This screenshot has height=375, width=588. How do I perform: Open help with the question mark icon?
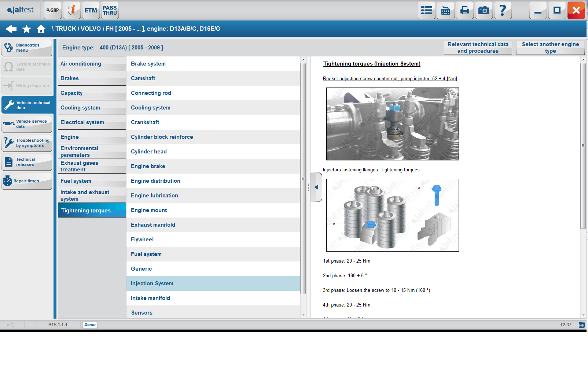[x=503, y=10]
